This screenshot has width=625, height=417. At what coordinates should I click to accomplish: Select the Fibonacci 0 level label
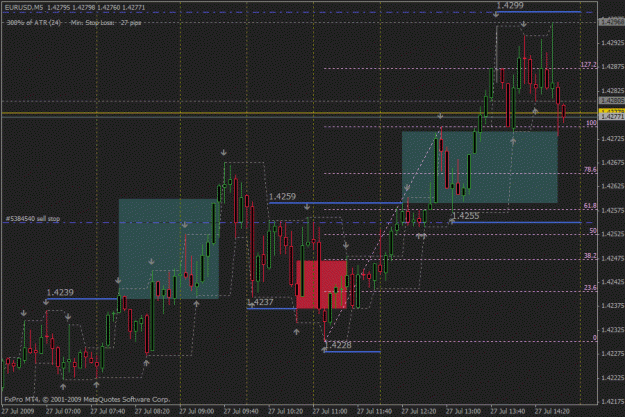595,338
